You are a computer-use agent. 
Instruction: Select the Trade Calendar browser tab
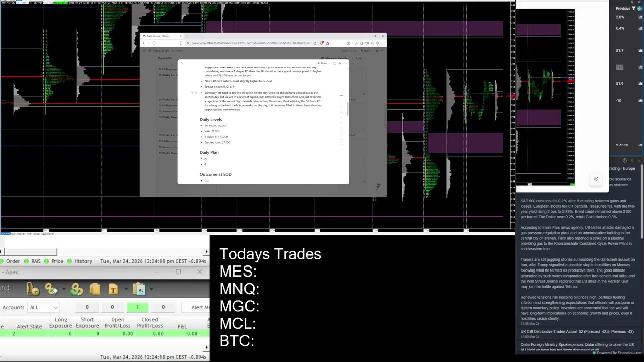coord(162,36)
